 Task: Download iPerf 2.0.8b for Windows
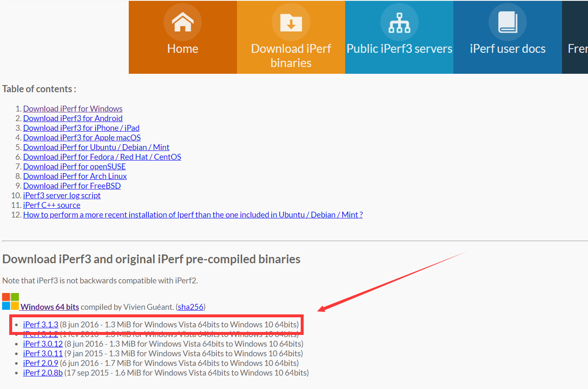pyautogui.click(x=43, y=373)
